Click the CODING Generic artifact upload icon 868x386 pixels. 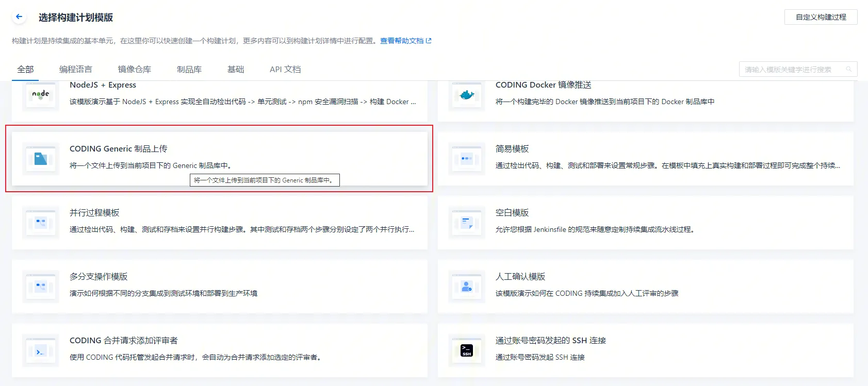(41, 159)
